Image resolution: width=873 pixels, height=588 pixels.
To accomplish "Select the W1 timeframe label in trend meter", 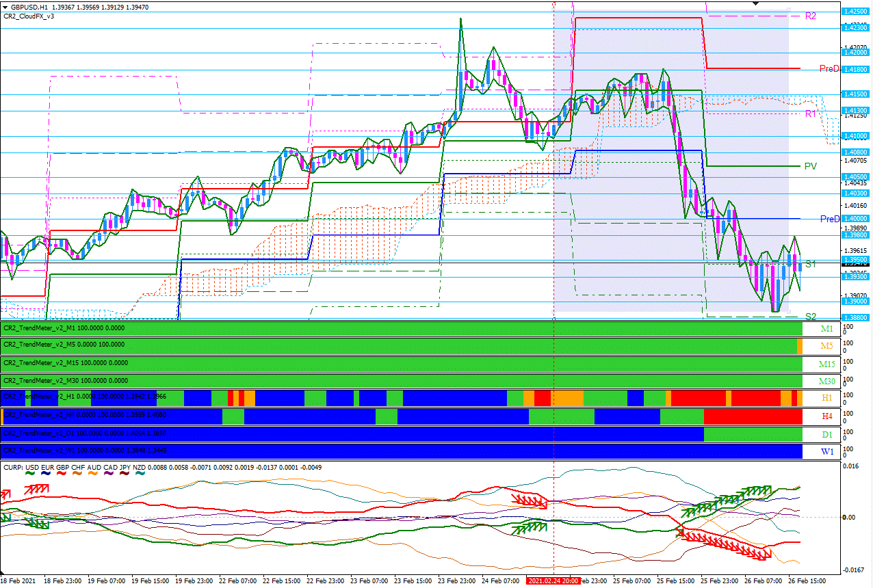I will [827, 452].
